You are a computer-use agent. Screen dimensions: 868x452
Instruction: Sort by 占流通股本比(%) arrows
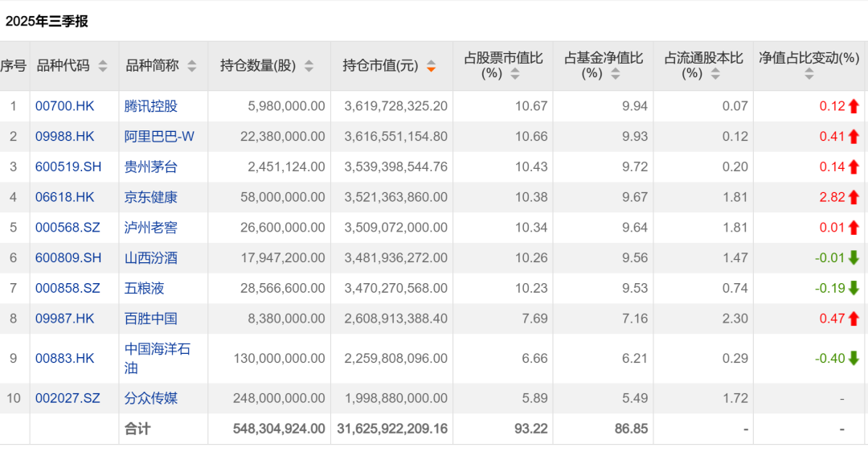(715, 74)
